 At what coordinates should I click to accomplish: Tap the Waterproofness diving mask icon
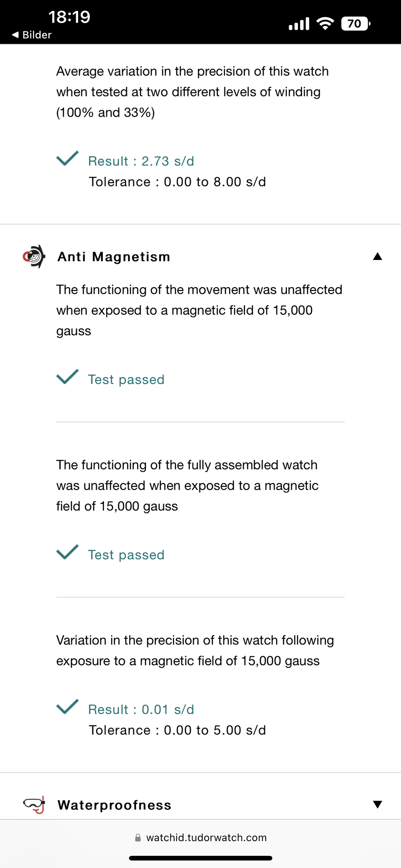34,804
